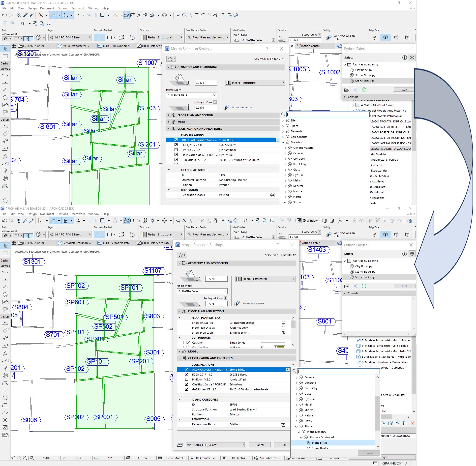Screen dimensions: 476x466
Task: Open the 3D Window button in lower toolbar
Action: point(307,221)
